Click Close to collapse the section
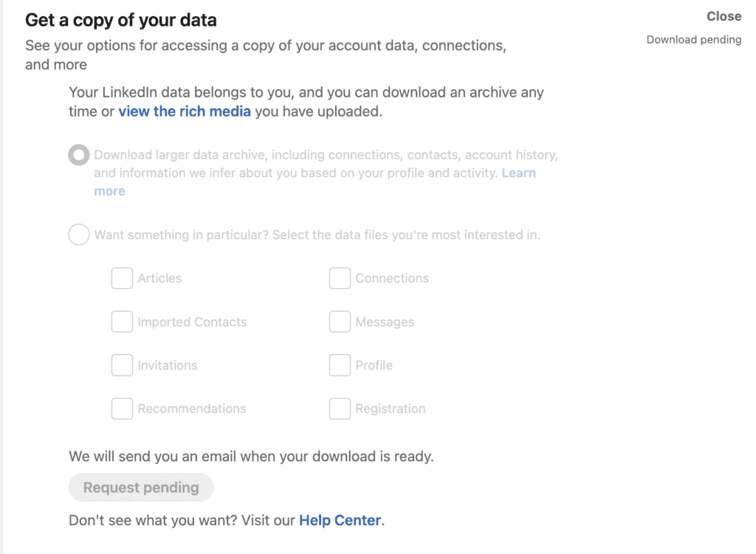 (x=724, y=16)
